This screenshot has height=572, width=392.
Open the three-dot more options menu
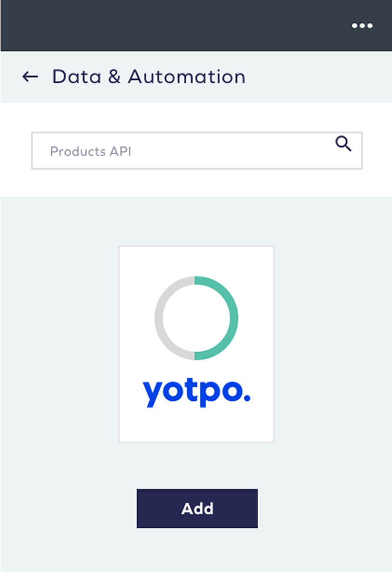click(362, 26)
